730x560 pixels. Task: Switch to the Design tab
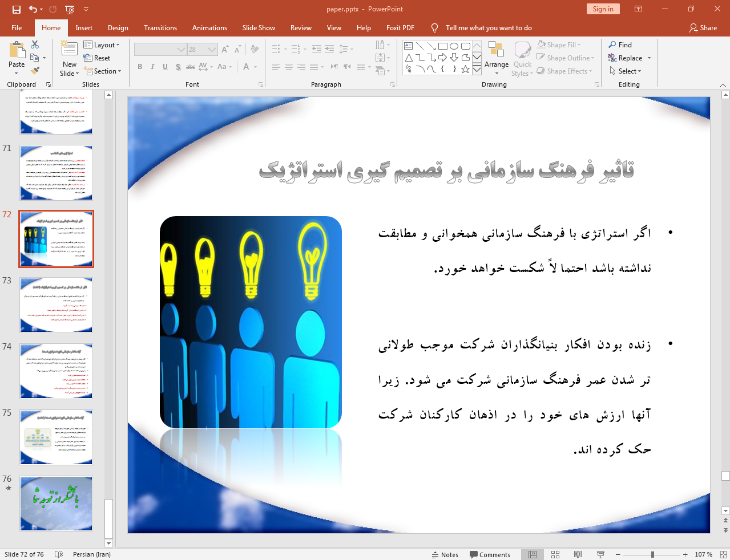click(118, 27)
